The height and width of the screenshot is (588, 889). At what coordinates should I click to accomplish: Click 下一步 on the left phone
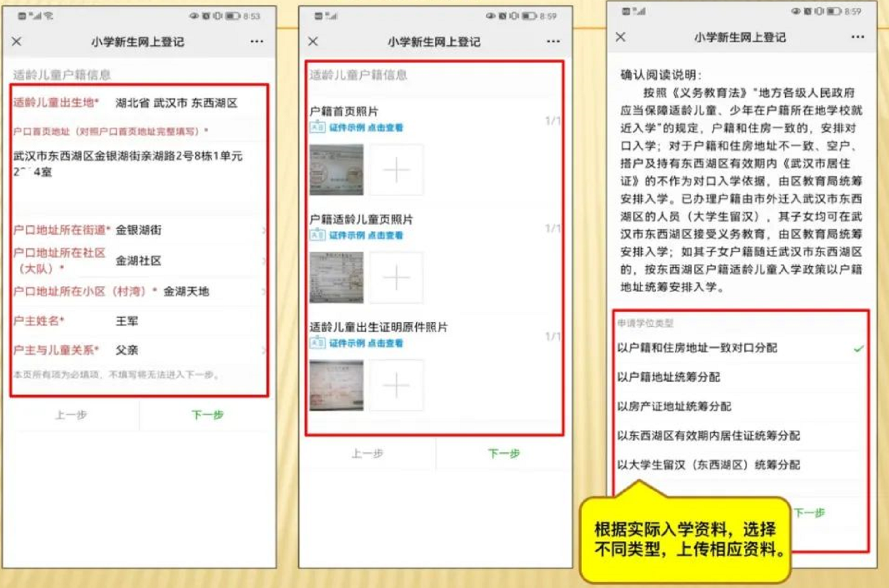point(208,414)
